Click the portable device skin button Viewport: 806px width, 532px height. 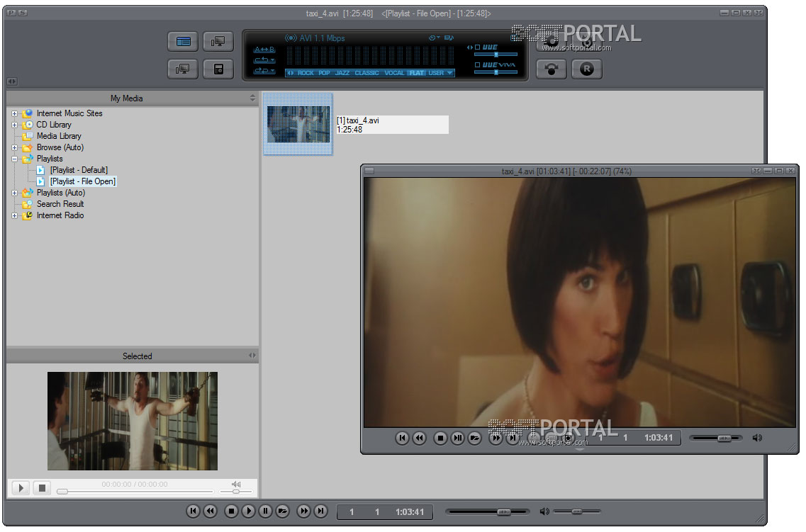tap(218, 69)
